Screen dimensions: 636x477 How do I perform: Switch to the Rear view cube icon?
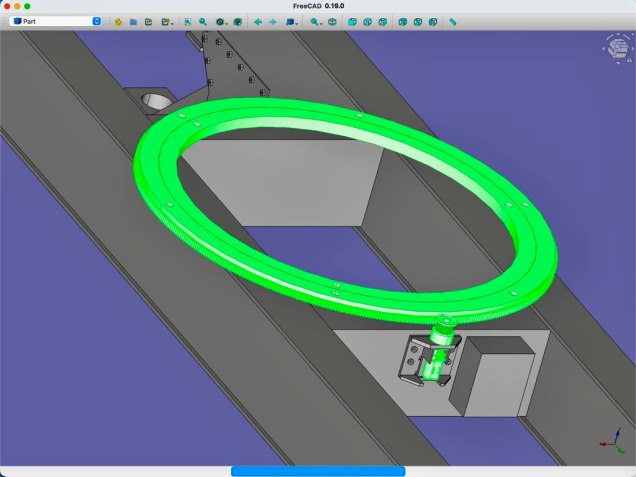[403, 21]
